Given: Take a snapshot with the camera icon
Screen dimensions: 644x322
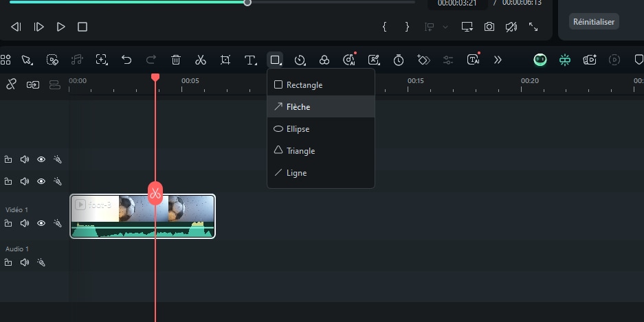Looking at the screenshot, I should pyautogui.click(x=489, y=27).
